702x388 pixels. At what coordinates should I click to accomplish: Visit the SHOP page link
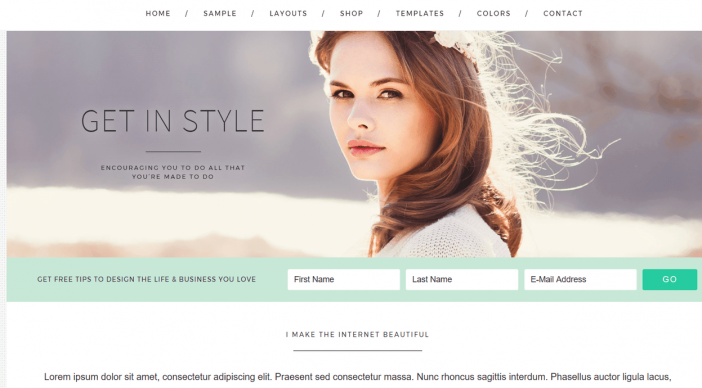(351, 13)
